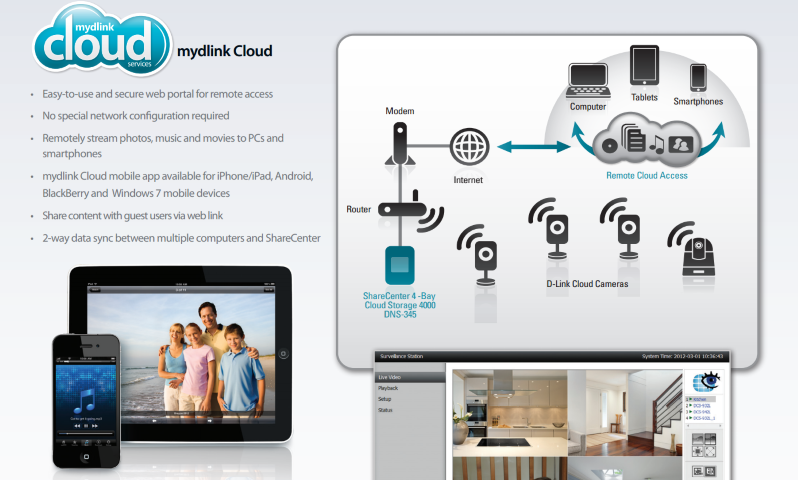Click the kitchen live video feed
This screenshot has width=798, height=480.
point(509,413)
